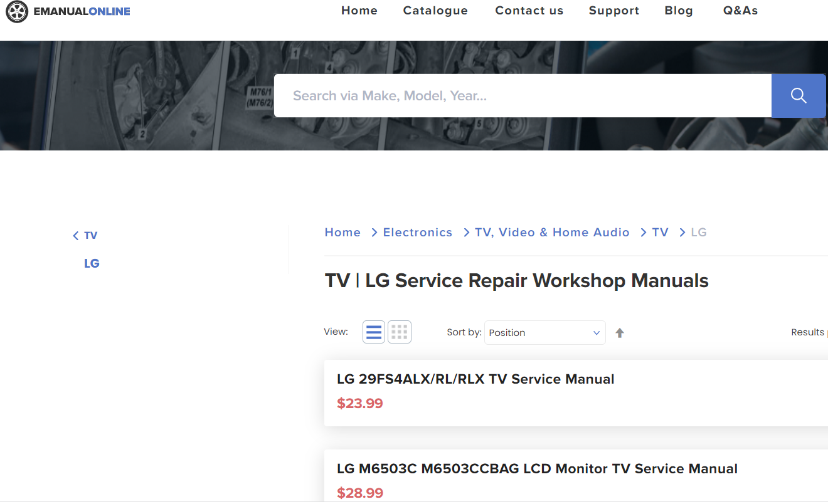Click the Results label text

[x=808, y=332]
